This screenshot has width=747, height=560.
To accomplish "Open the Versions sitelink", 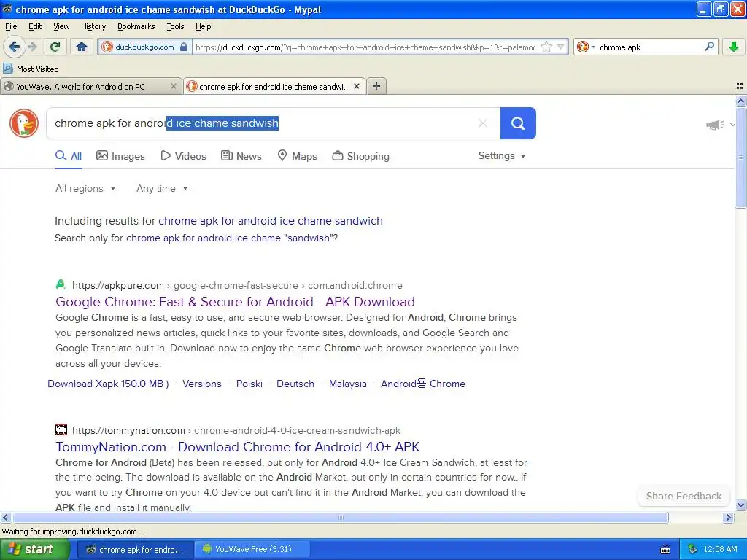I will click(202, 384).
